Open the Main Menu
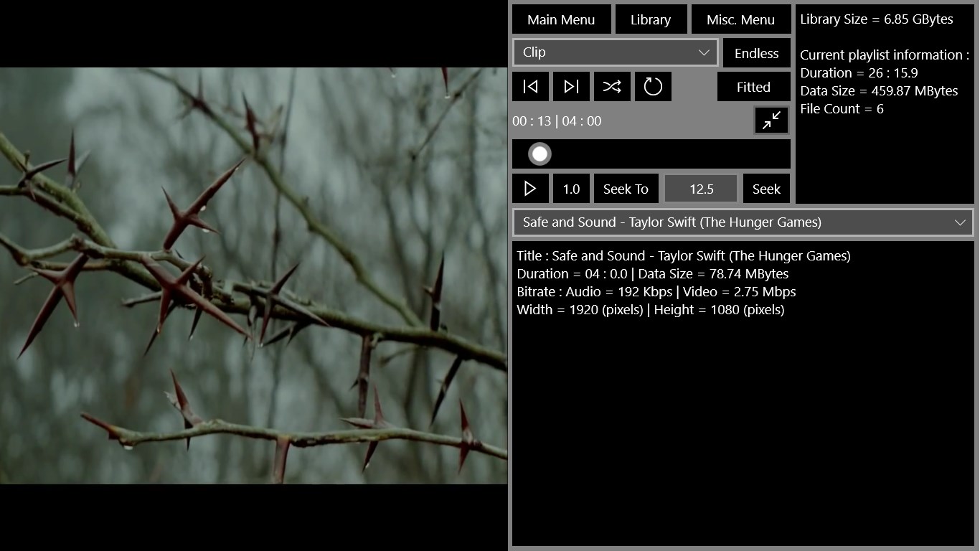 [x=561, y=19]
